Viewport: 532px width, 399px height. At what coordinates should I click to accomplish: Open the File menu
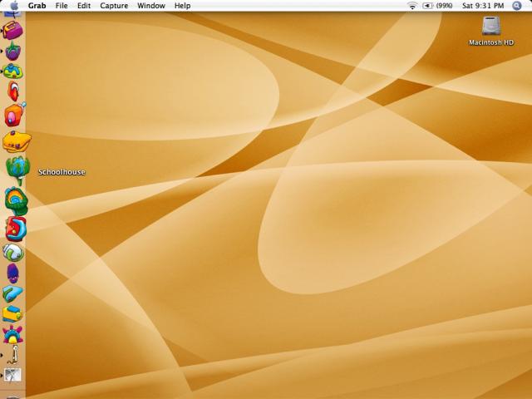[x=62, y=6]
